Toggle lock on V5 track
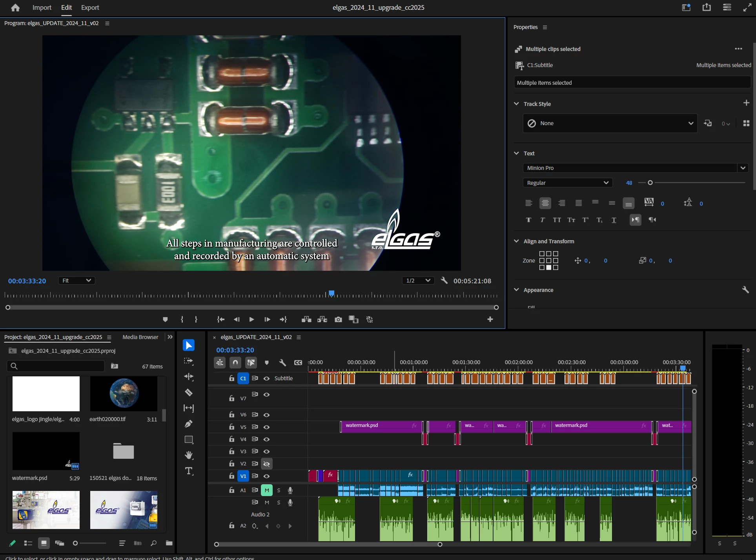The width and height of the screenshot is (756, 560). (x=232, y=427)
